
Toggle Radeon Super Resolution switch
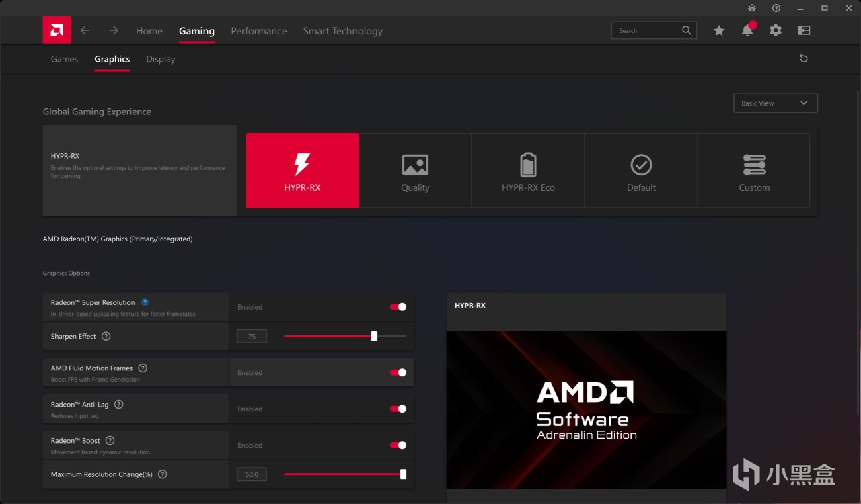pyautogui.click(x=398, y=307)
